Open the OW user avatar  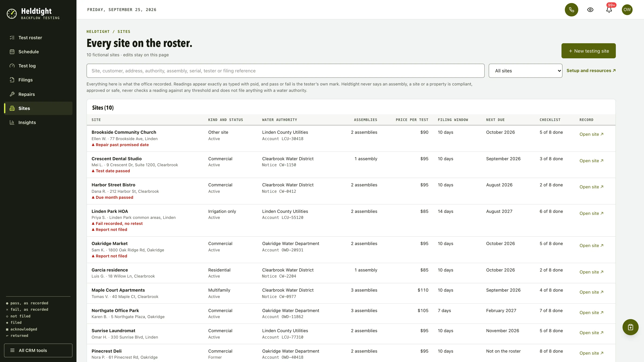point(627,10)
